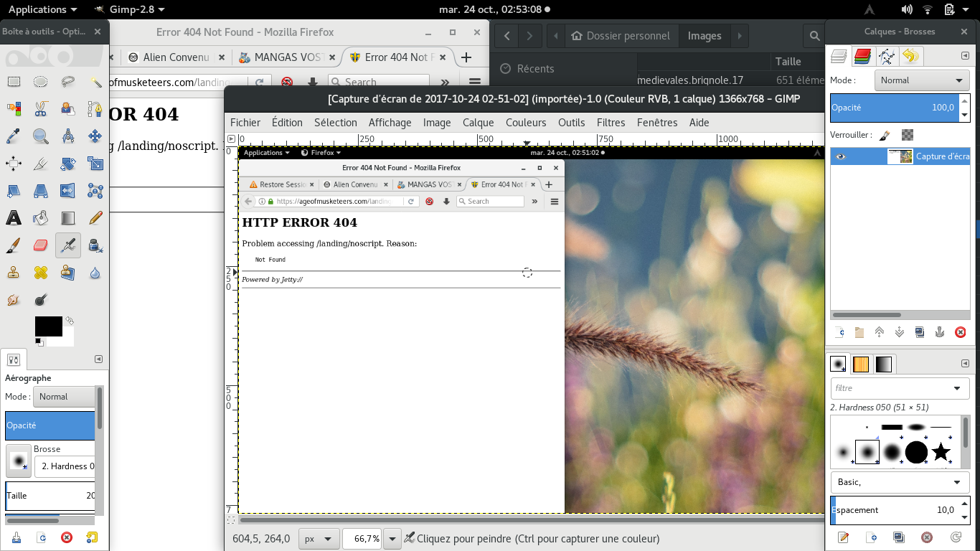Click the black foreground color swatch

pyautogui.click(x=48, y=326)
